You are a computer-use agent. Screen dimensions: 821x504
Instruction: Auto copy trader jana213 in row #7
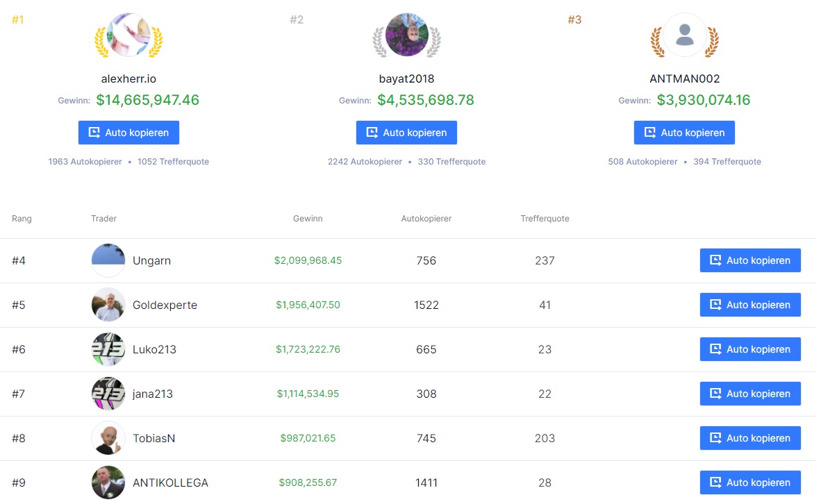click(750, 394)
